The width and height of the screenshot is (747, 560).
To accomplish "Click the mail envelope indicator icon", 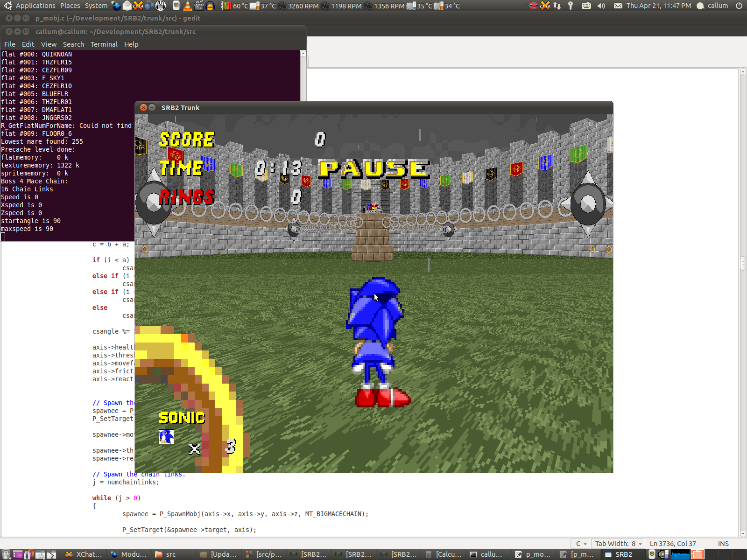I will point(618,6).
